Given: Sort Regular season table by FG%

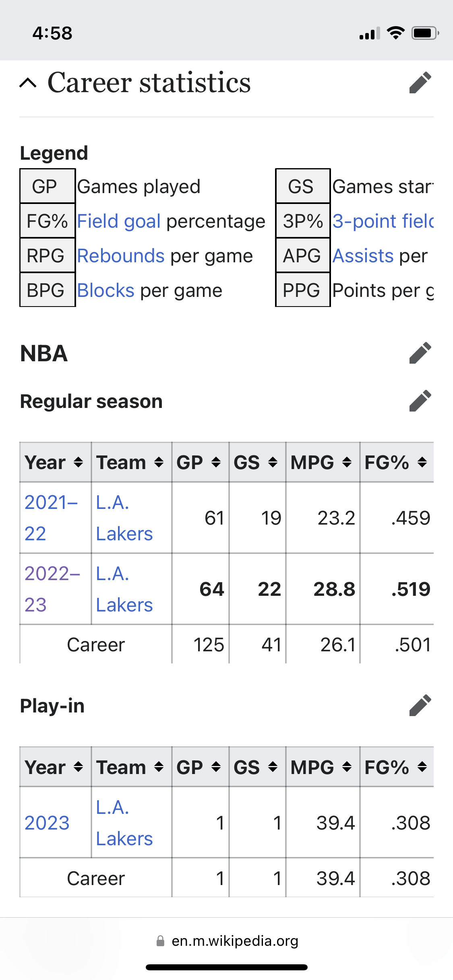Looking at the screenshot, I should [397, 462].
